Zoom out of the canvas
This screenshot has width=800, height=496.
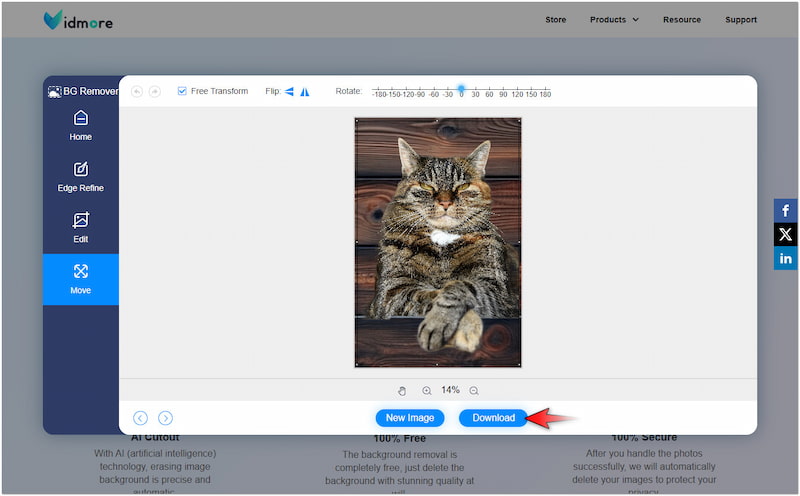coord(474,391)
